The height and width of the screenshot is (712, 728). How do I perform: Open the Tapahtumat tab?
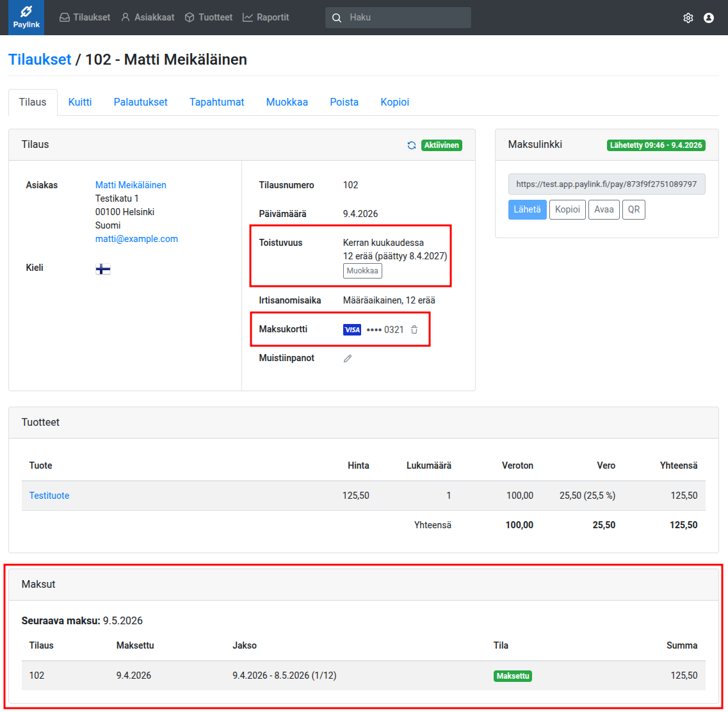coord(216,102)
